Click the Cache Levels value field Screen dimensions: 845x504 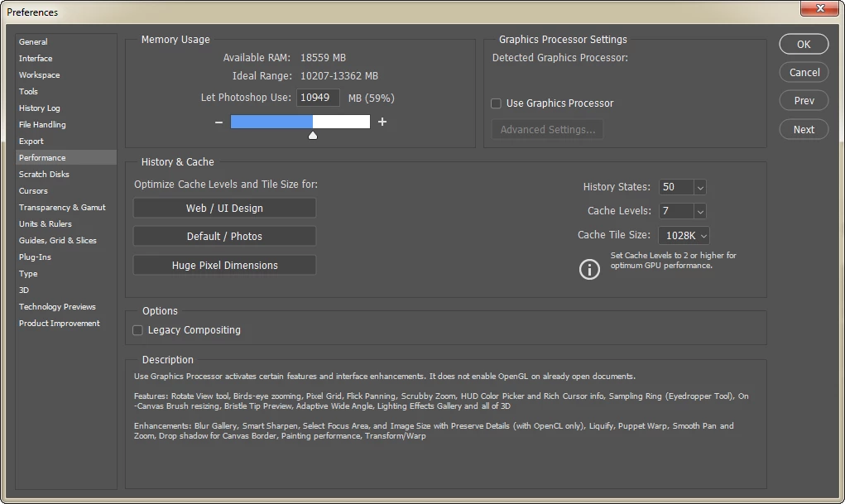pos(676,211)
